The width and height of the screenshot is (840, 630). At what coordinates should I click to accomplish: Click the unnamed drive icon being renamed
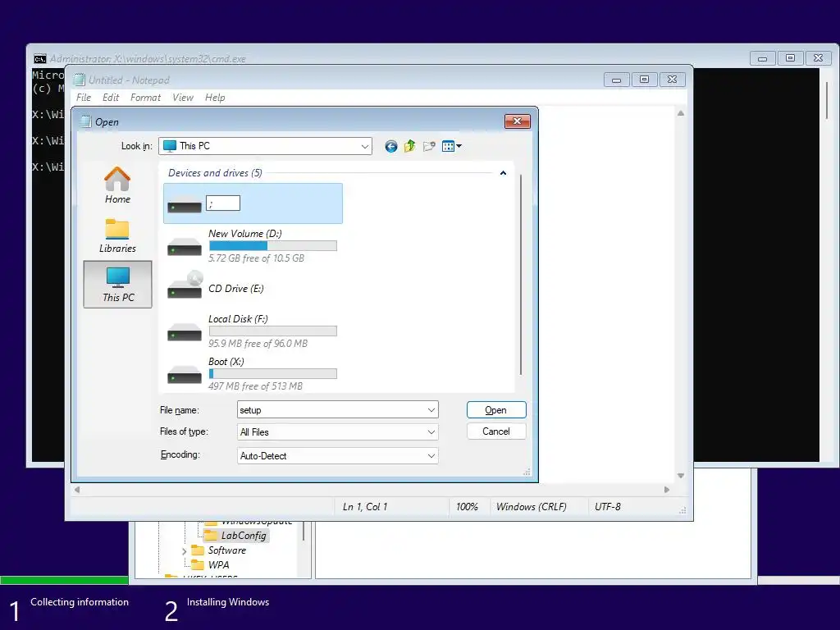click(185, 204)
